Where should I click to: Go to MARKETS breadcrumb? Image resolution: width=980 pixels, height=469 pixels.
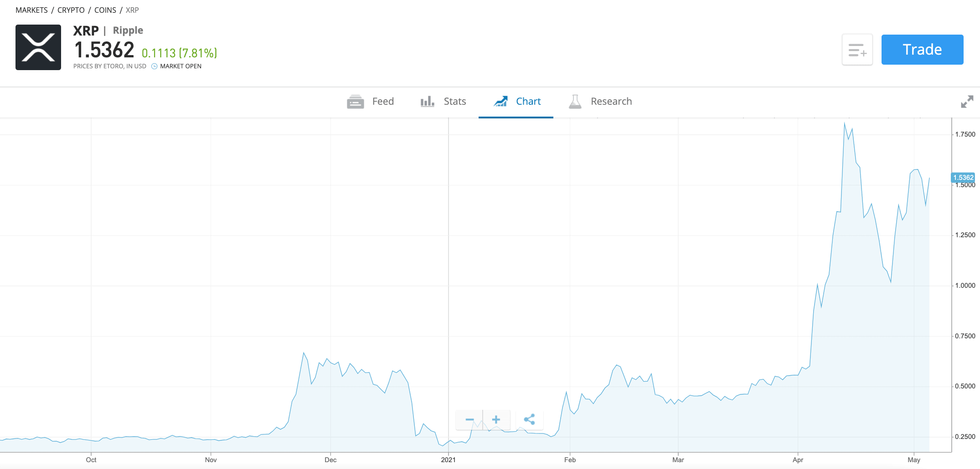click(x=31, y=10)
